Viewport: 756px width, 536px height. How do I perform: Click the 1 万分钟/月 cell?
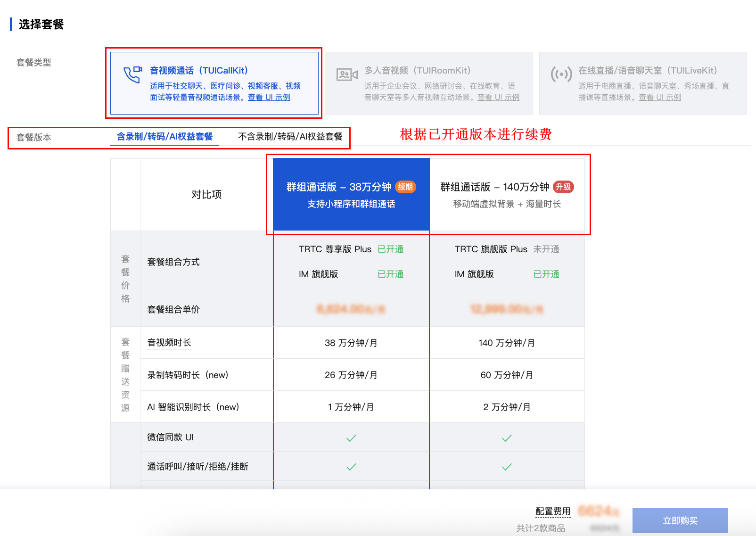point(351,407)
